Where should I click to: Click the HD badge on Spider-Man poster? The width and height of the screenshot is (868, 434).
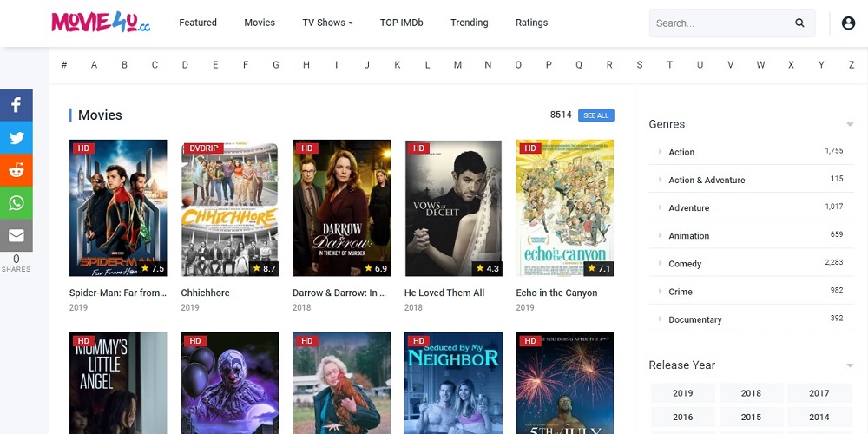pos(83,148)
